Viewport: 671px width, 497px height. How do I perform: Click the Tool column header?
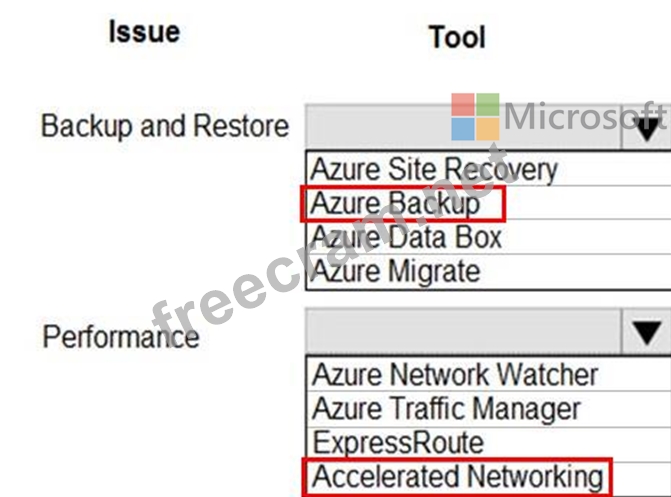(456, 37)
